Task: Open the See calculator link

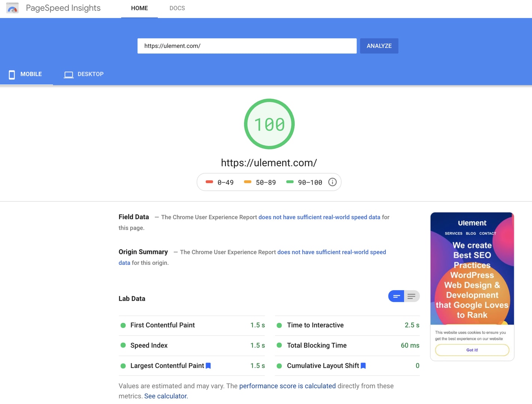Action: (x=165, y=396)
